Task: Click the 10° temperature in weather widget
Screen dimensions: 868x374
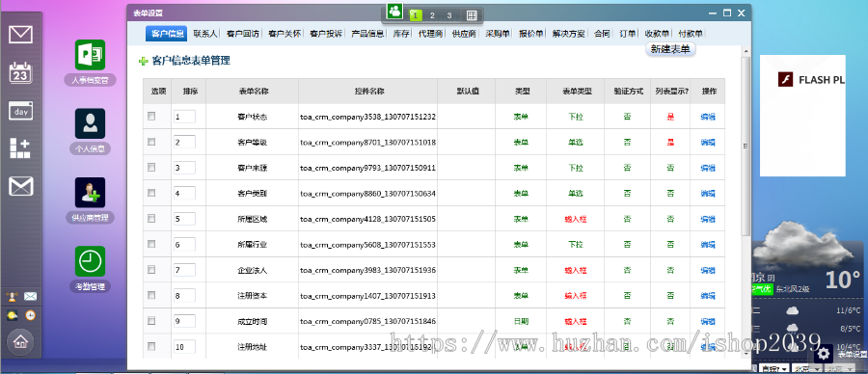Action: [842, 280]
